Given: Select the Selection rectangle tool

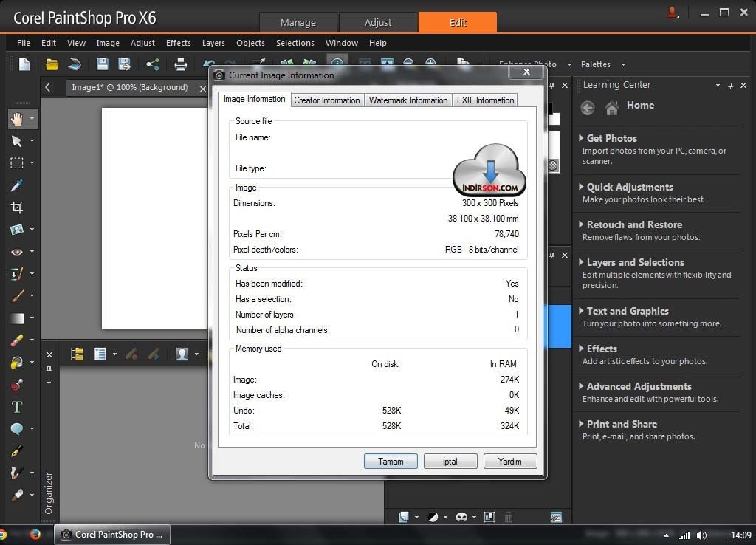Looking at the screenshot, I should tap(17, 163).
